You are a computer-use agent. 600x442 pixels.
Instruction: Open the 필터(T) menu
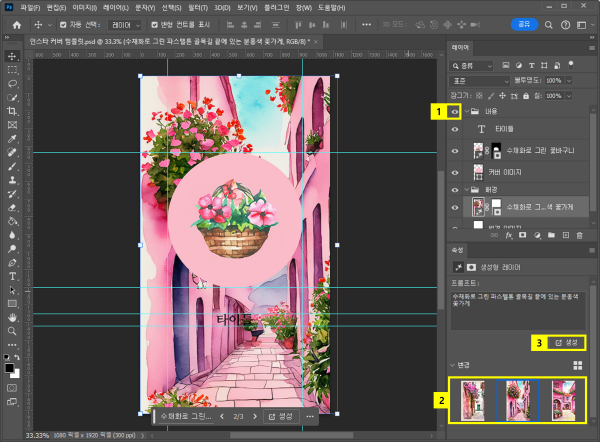pyautogui.click(x=199, y=7)
